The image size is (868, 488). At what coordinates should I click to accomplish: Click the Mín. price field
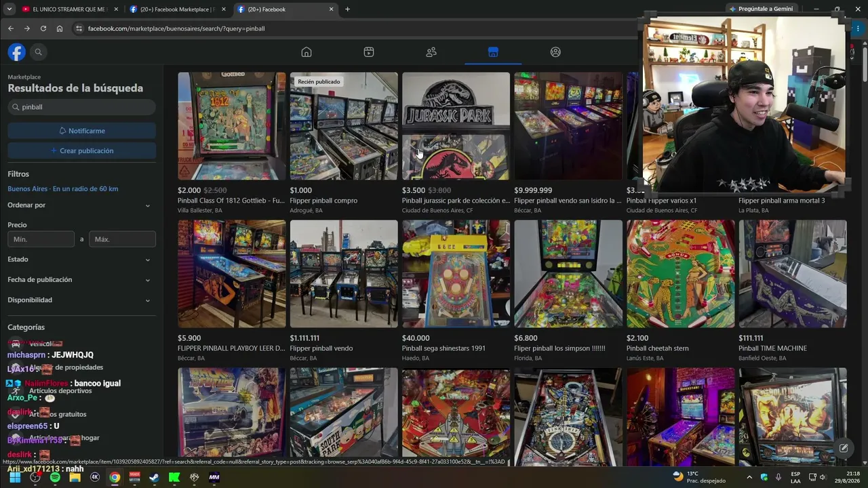pos(41,239)
